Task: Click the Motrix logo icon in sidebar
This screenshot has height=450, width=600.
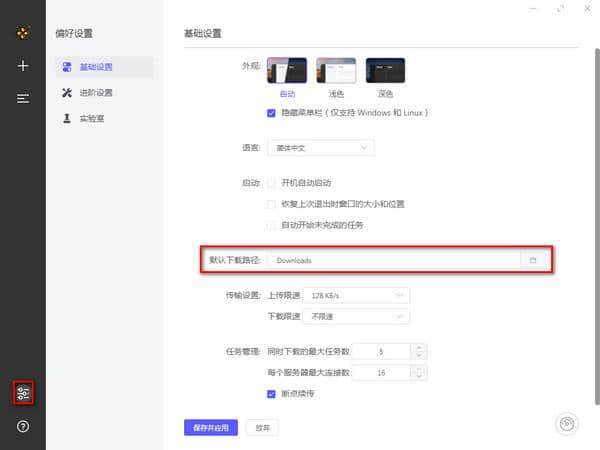Action: 22,33
